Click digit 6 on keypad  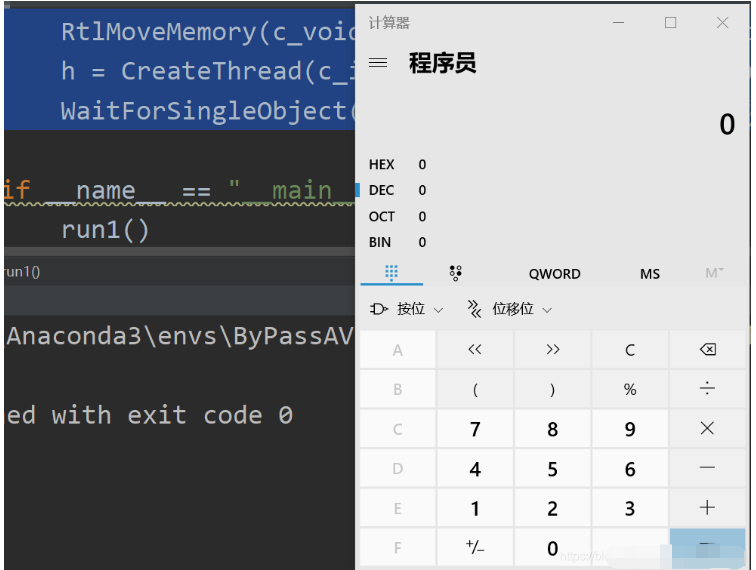point(630,468)
